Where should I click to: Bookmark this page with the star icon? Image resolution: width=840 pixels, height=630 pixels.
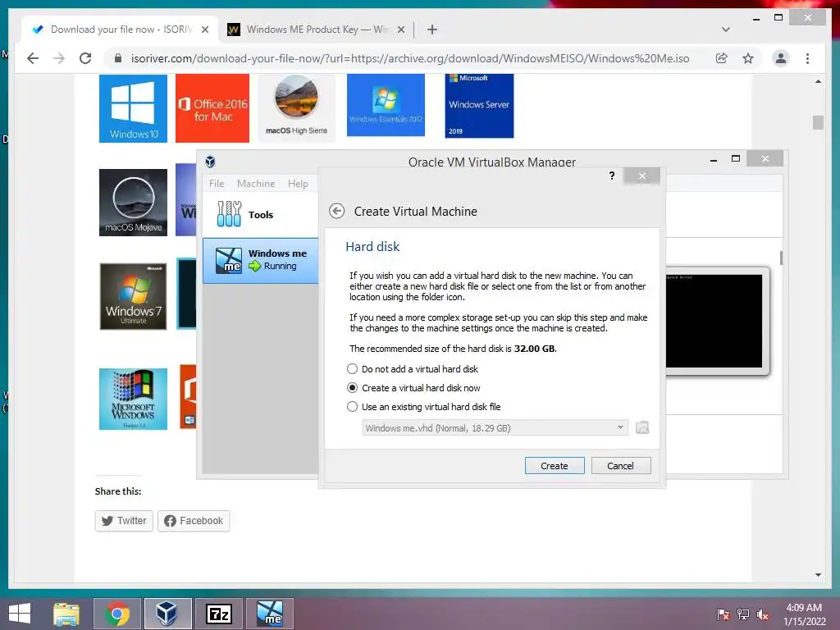coord(748,58)
